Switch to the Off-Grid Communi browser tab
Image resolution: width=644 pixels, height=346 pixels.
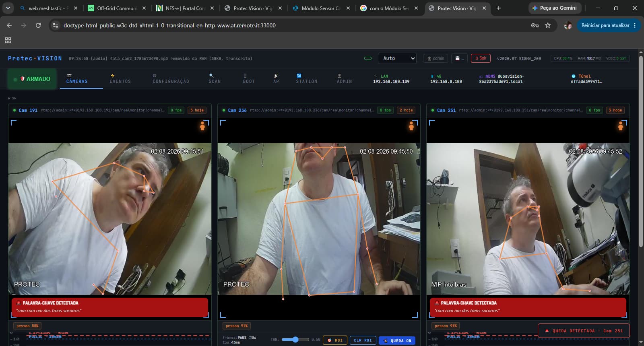pos(117,8)
